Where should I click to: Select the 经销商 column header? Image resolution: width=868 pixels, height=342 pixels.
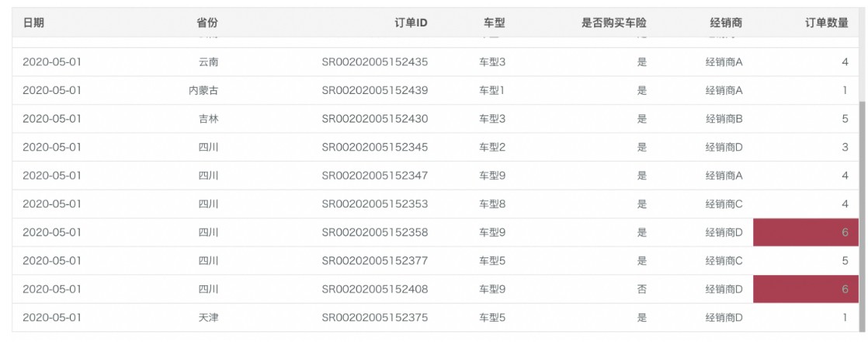pos(726,23)
